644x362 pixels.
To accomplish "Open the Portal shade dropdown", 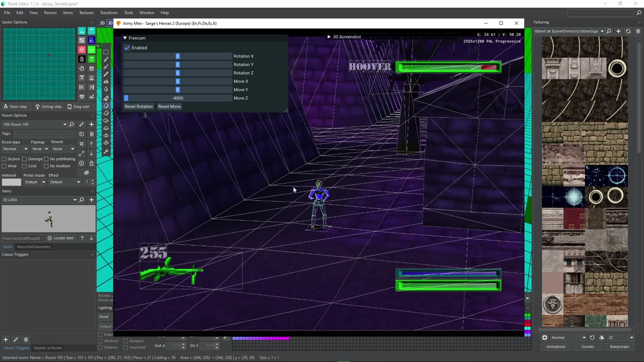I will tap(35, 182).
